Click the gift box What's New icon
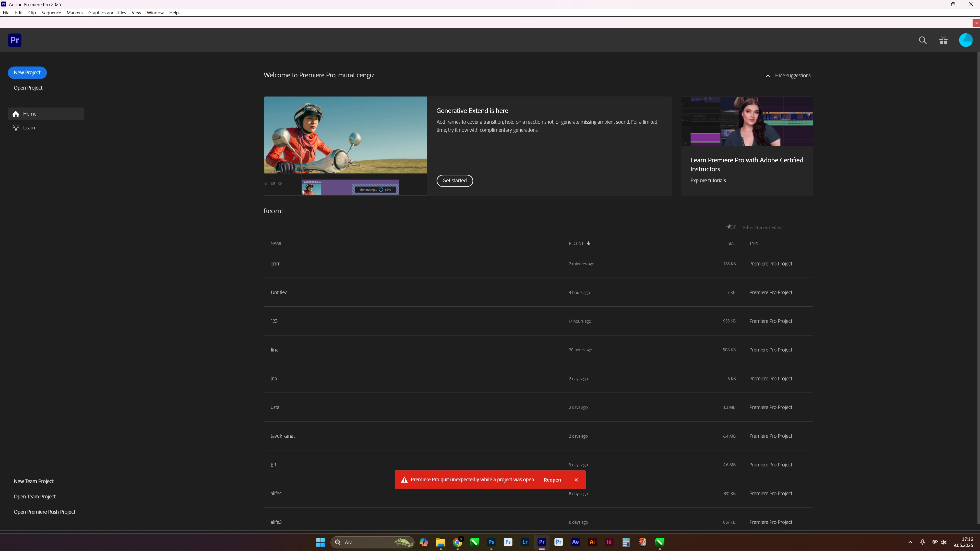Viewport: 980px width, 551px height. (943, 40)
